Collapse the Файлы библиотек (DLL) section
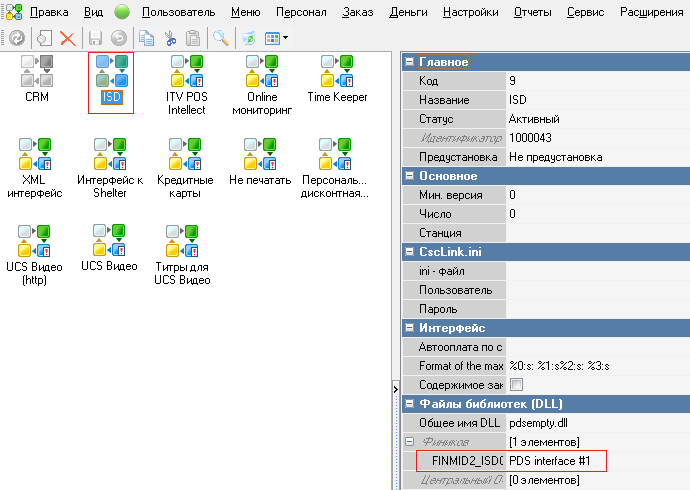This screenshot has height=490, width=690. pyautogui.click(x=409, y=404)
